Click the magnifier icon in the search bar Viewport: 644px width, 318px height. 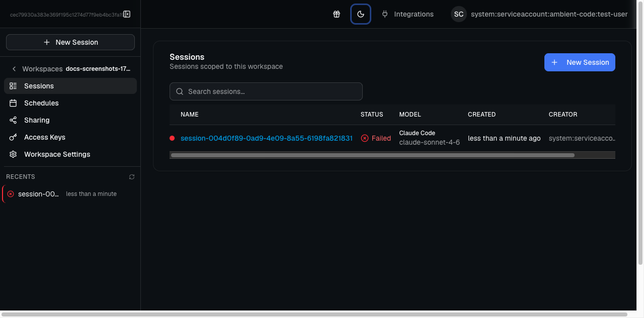point(180,91)
